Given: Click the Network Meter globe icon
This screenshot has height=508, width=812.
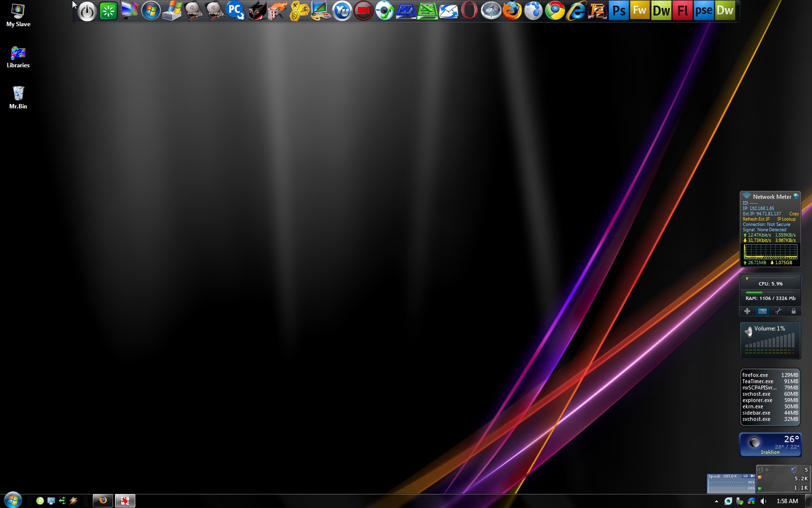Looking at the screenshot, I should (x=796, y=196).
